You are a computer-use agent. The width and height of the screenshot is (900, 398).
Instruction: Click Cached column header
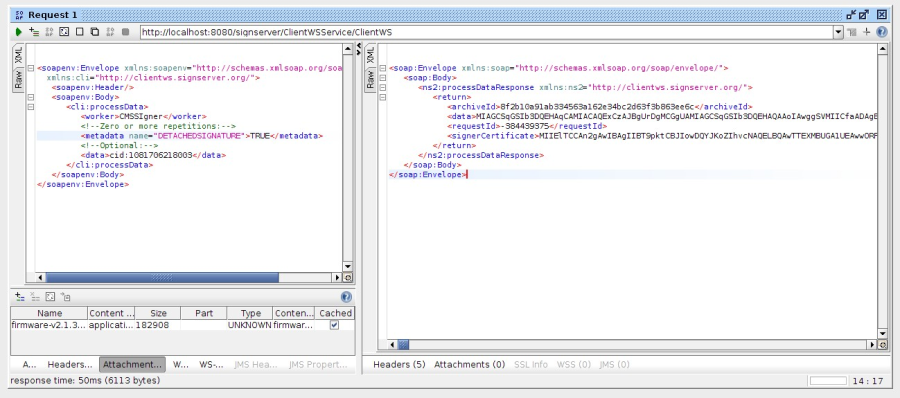tap(335, 313)
